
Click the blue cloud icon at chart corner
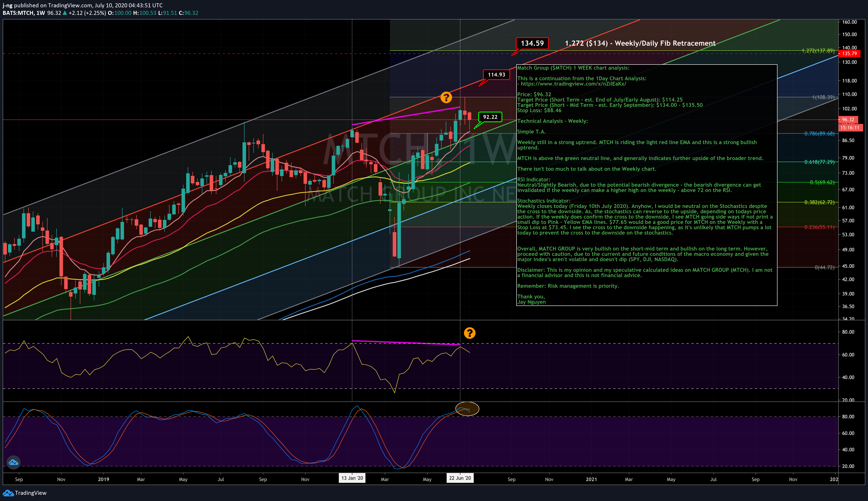[14, 462]
